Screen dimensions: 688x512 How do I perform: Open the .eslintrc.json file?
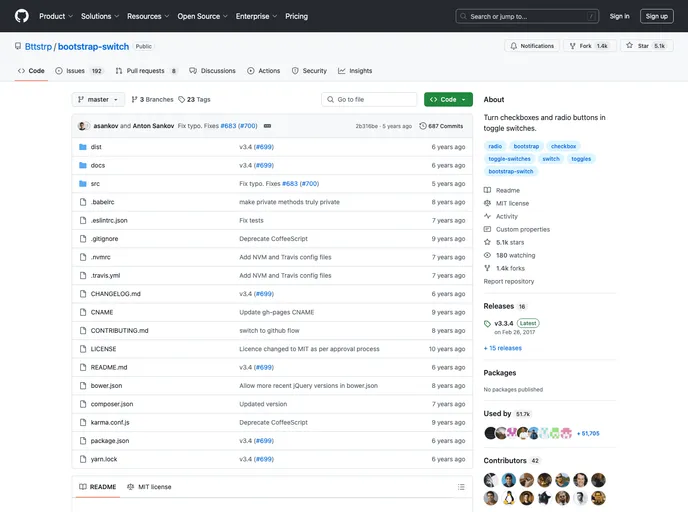pos(109,221)
